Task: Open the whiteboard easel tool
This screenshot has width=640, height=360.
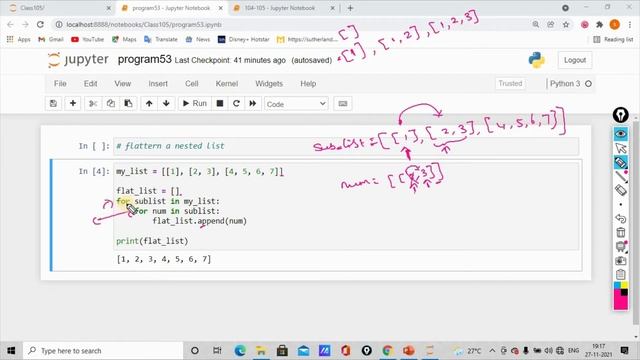Action: [620, 247]
